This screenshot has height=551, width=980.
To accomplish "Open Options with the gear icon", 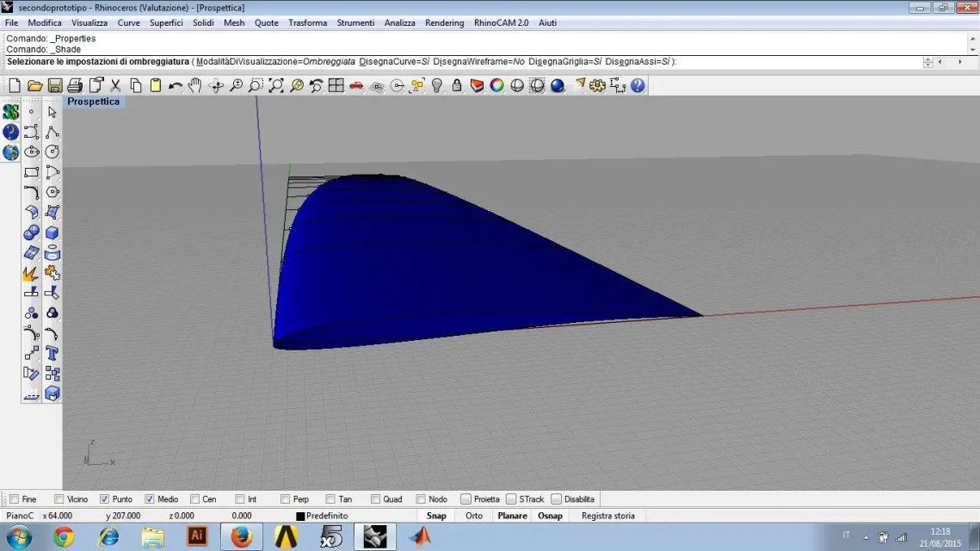I will click(597, 86).
